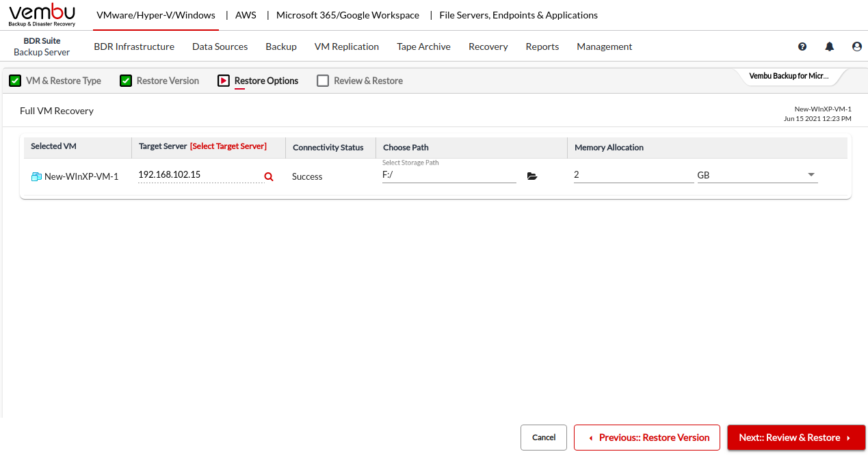This screenshot has width=868, height=456.
Task: Open the notifications bell icon
Action: 830,46
